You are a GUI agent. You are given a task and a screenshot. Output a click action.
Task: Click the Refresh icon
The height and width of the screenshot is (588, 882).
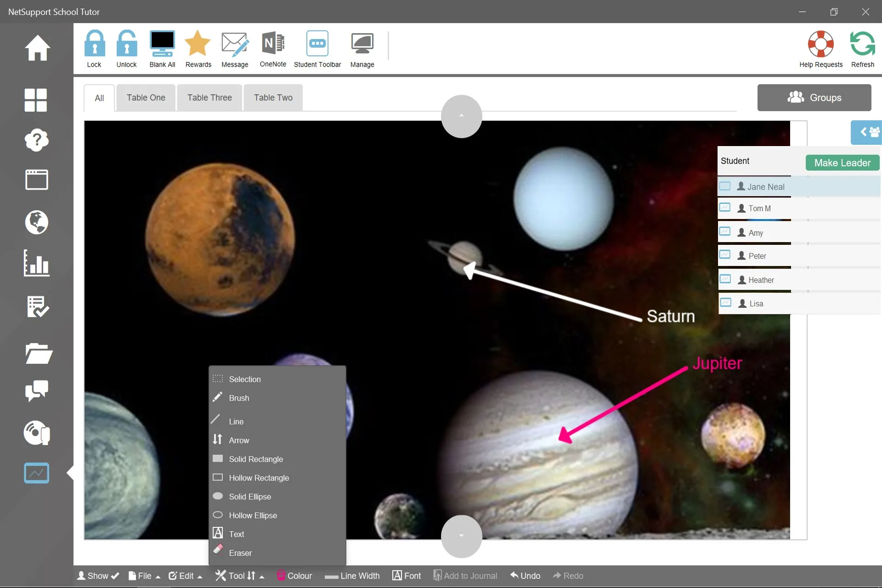coord(863,44)
